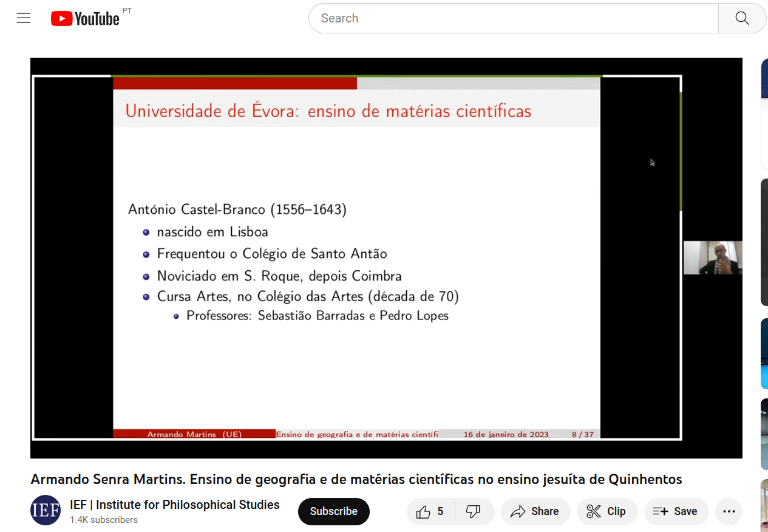Open the three-dot more actions menu
768x532 pixels.
[729, 511]
